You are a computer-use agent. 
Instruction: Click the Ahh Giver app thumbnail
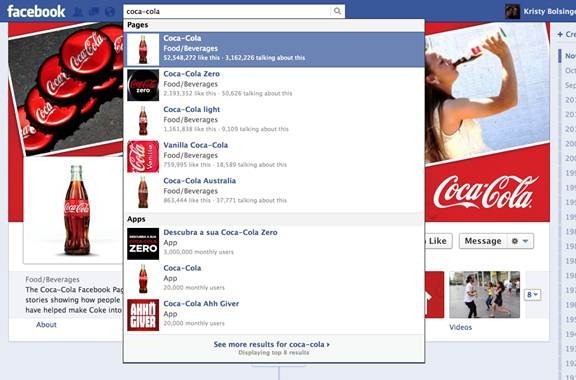click(x=143, y=315)
